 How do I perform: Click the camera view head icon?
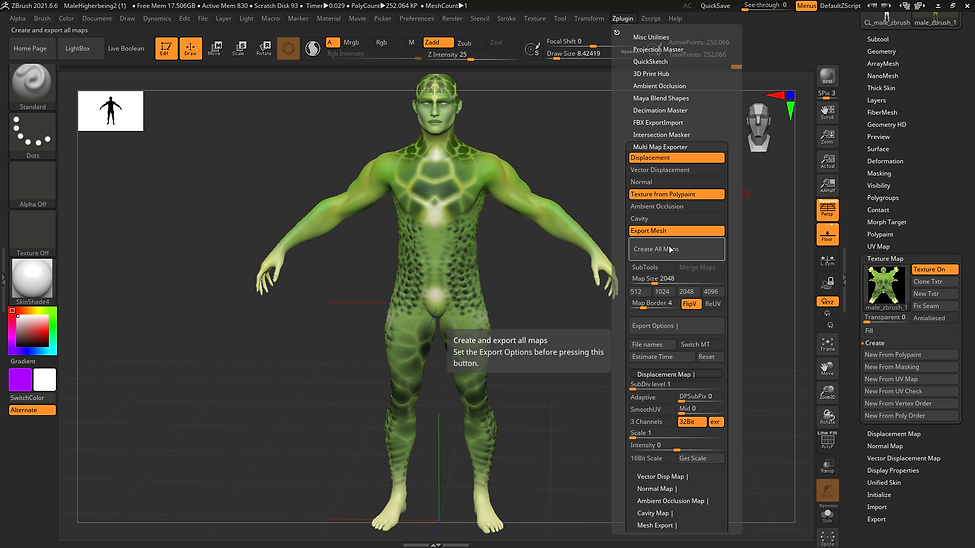[x=759, y=128]
